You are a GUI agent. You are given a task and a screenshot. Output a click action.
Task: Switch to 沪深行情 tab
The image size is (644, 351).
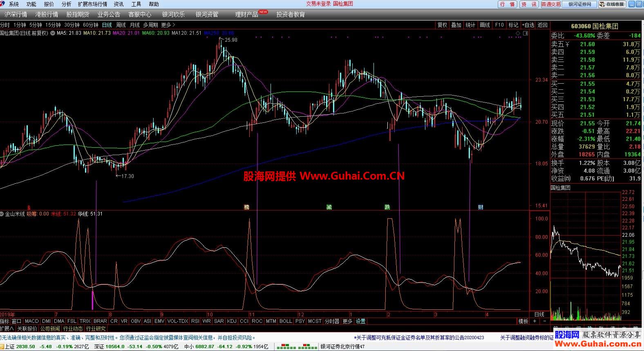pyautogui.click(x=16, y=14)
